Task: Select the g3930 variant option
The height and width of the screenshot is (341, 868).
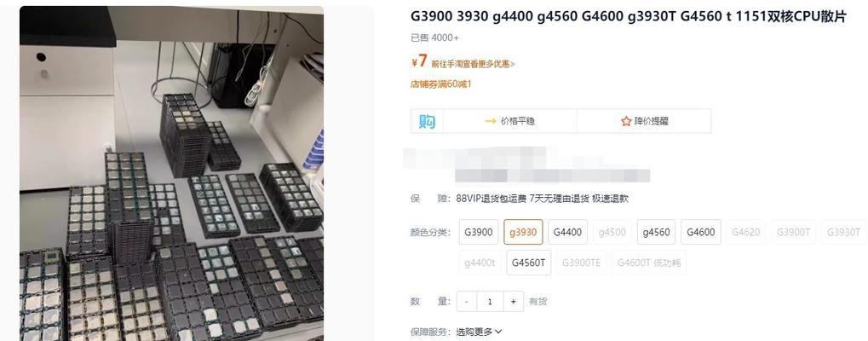Action: click(x=523, y=232)
